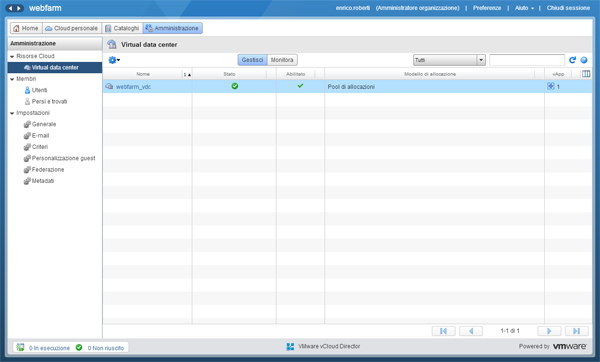Image resolution: width=600 pixels, height=362 pixels.
Task: Click the Abilitato green checkmark
Action: pos(300,86)
